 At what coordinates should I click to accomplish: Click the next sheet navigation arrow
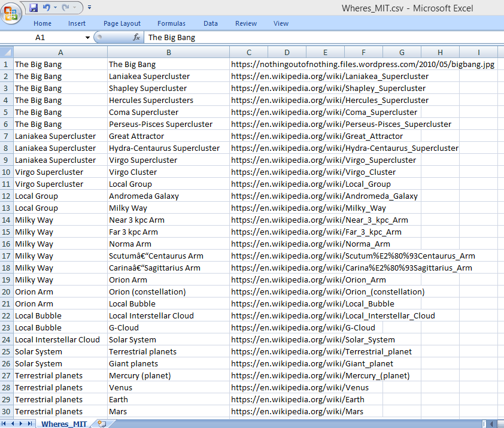pyautogui.click(x=21, y=423)
